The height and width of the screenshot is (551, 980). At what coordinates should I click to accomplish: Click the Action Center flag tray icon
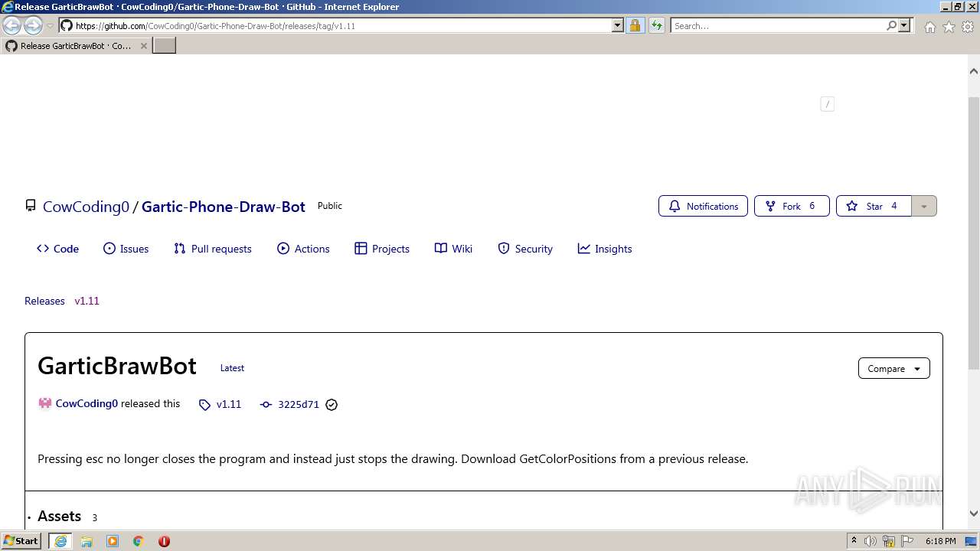point(907,541)
